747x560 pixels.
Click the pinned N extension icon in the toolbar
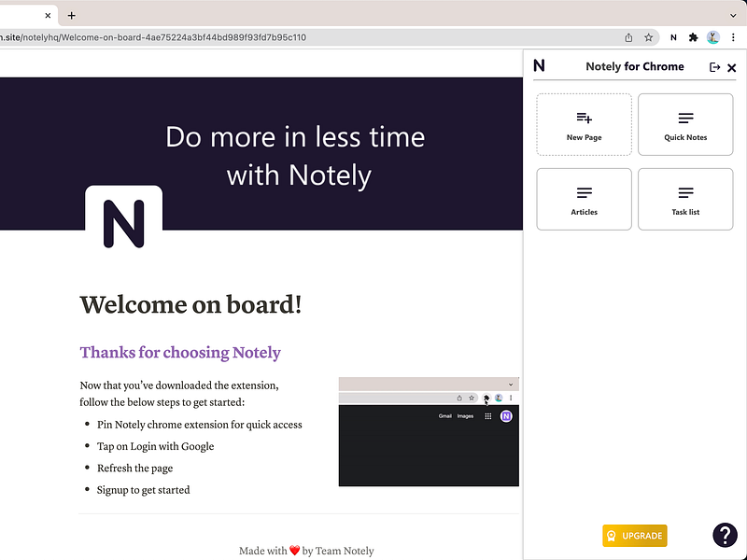[x=673, y=37]
